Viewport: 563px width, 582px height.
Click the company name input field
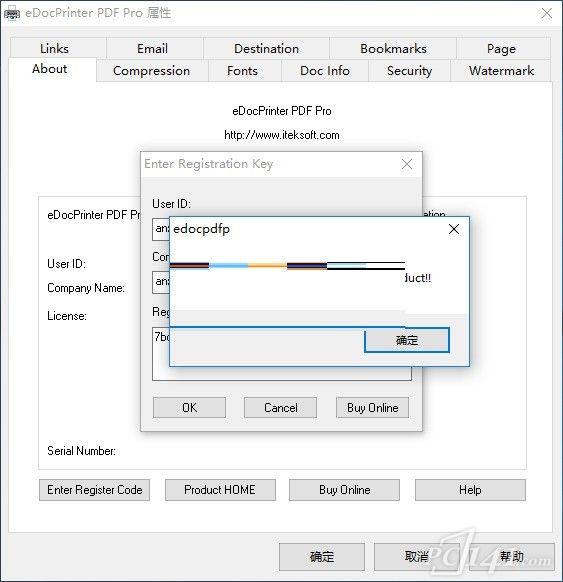click(161, 282)
